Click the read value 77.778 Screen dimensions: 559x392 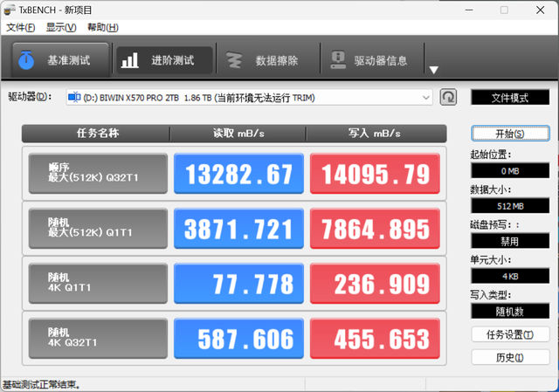238,284
